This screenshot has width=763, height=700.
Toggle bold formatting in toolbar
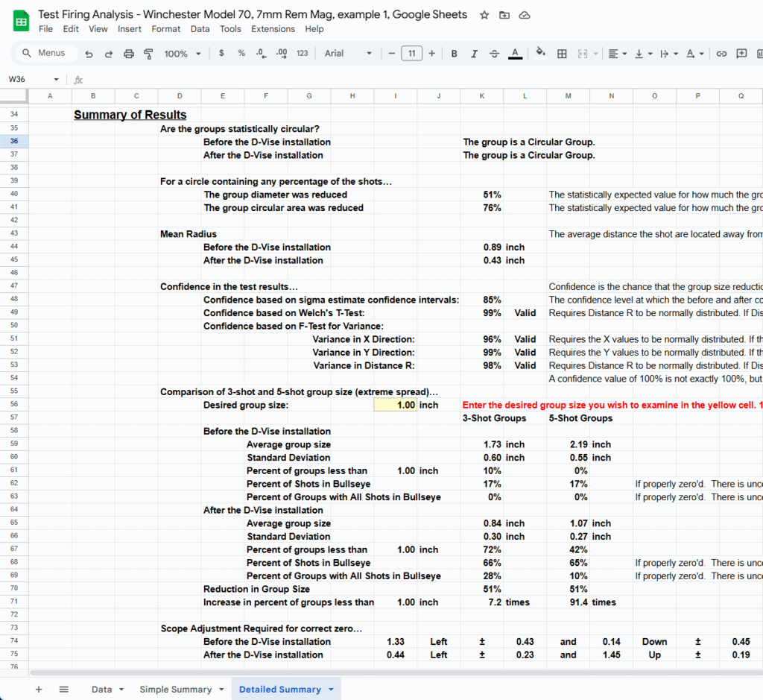click(454, 54)
